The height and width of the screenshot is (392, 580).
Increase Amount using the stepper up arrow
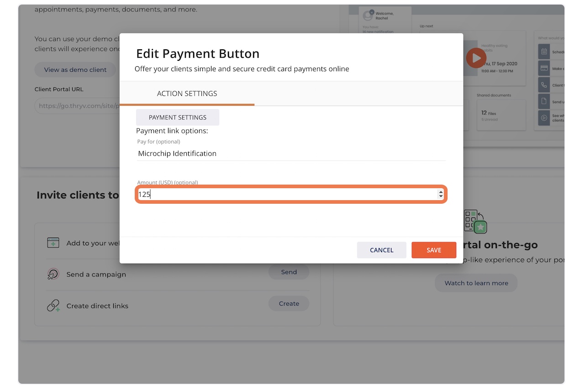point(441,192)
